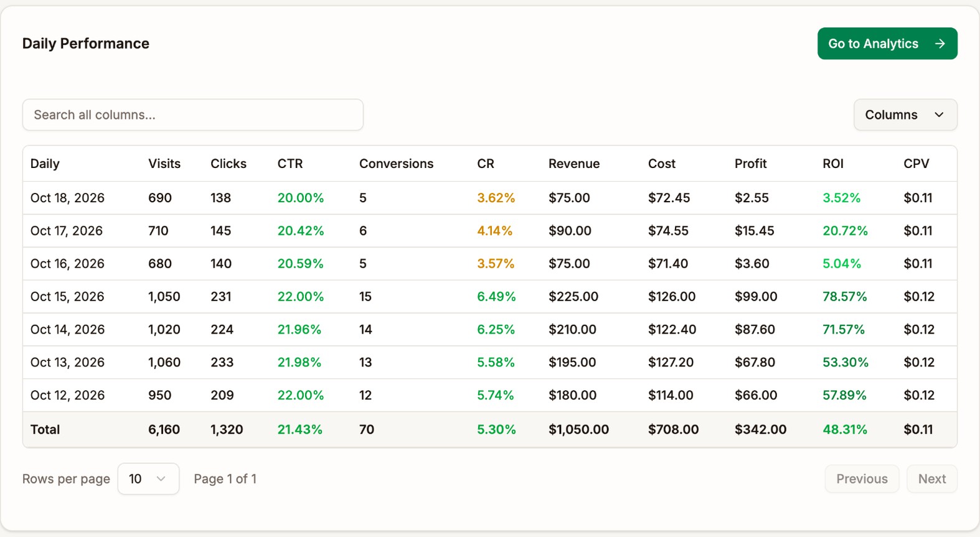The width and height of the screenshot is (980, 537).
Task: Sort by the Daily column header
Action: (45, 164)
